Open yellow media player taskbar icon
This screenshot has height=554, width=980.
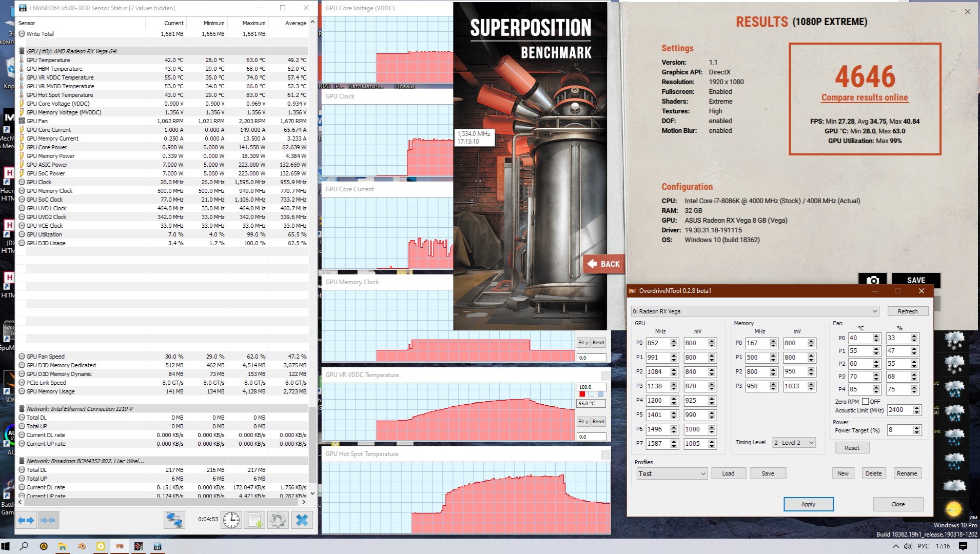click(x=101, y=546)
